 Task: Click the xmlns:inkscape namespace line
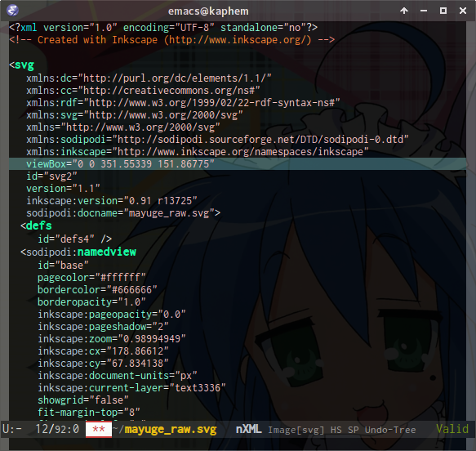click(198, 151)
